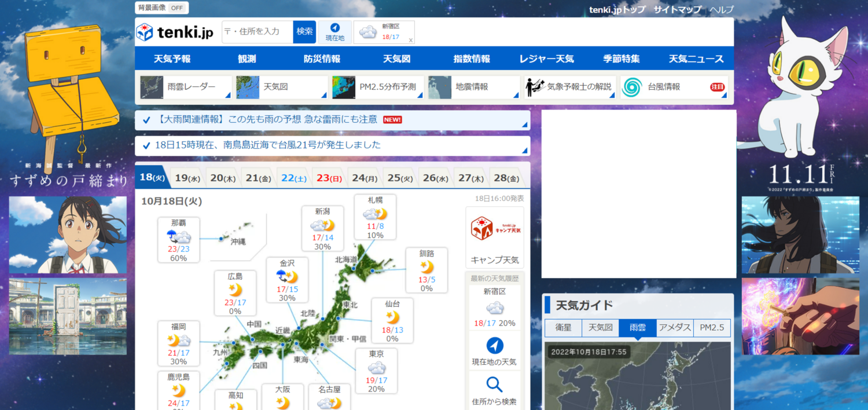Click the 現在地 location arrow icon
Viewport: 868px width, 410px height.
coord(334,27)
